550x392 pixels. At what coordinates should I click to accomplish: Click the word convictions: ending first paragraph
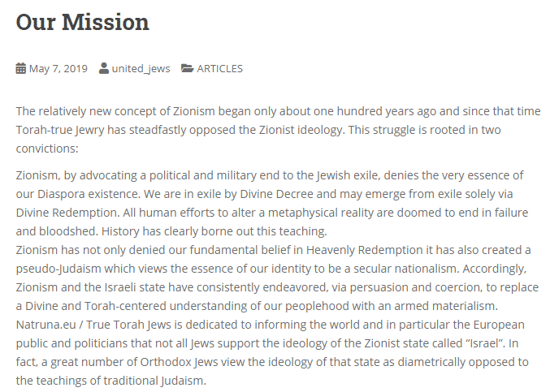click(x=47, y=149)
